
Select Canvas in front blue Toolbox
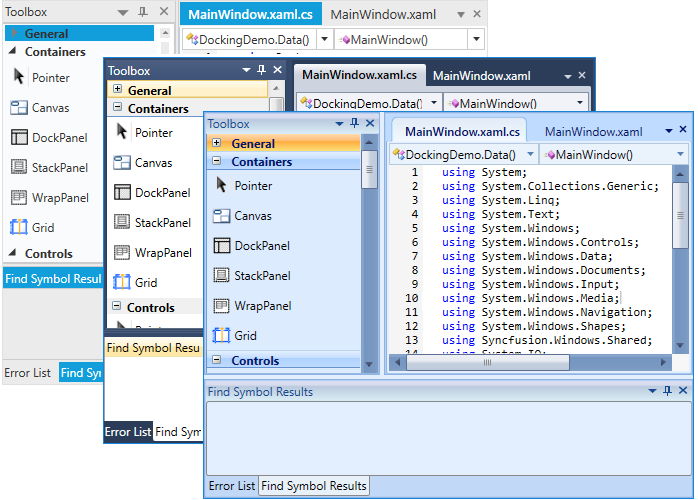[252, 216]
